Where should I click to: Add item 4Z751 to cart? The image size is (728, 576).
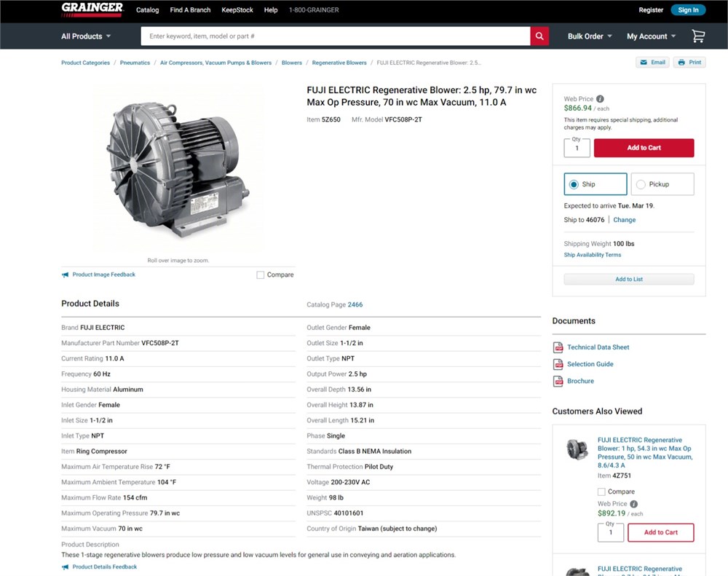click(661, 532)
